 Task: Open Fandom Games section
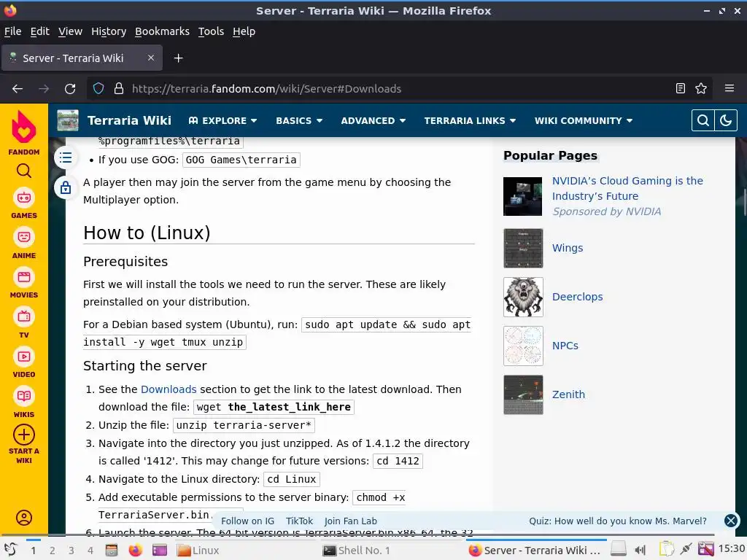pyautogui.click(x=24, y=204)
